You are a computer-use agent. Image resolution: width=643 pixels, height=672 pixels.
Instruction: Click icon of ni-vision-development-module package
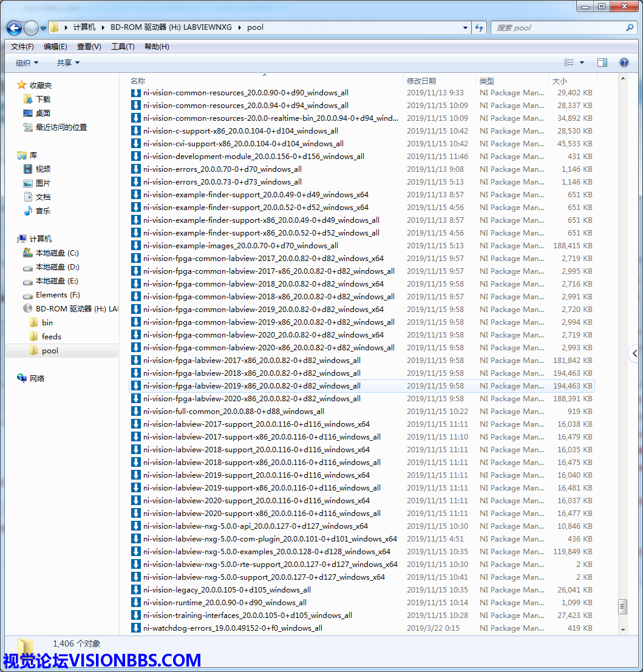coord(136,157)
